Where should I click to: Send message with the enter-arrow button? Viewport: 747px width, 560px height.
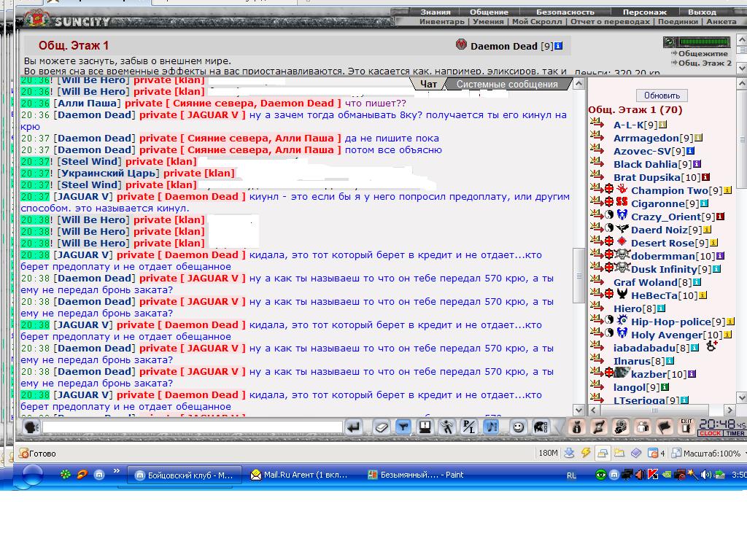(x=354, y=427)
